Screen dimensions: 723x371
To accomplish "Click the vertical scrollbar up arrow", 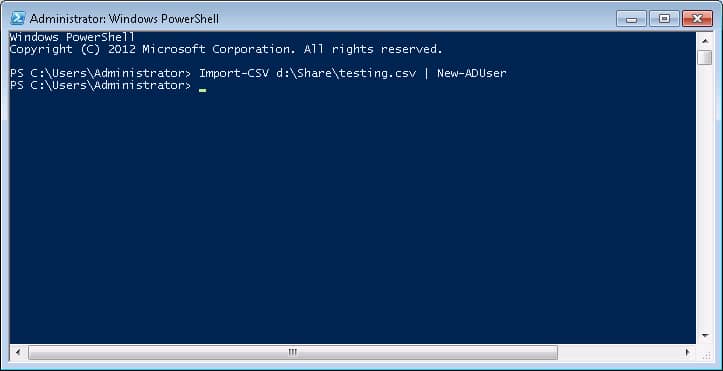I will 705,41.
